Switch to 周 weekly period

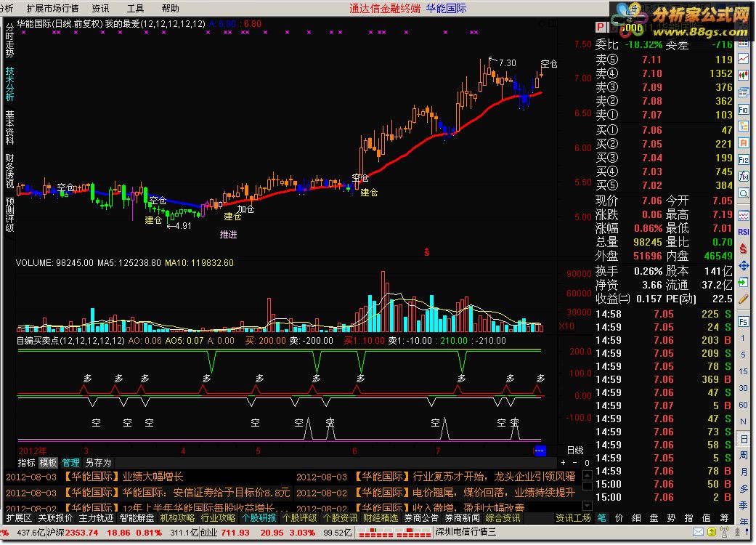[x=743, y=456]
